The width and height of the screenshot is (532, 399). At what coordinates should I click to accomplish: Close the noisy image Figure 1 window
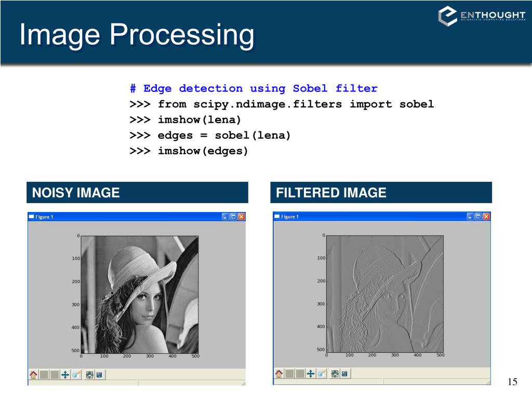pos(241,217)
